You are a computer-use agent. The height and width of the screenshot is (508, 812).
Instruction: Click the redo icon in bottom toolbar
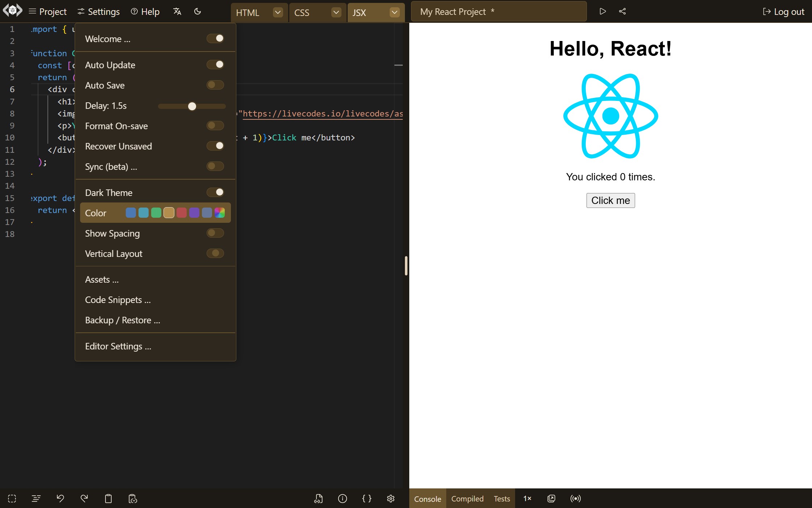pyautogui.click(x=84, y=499)
